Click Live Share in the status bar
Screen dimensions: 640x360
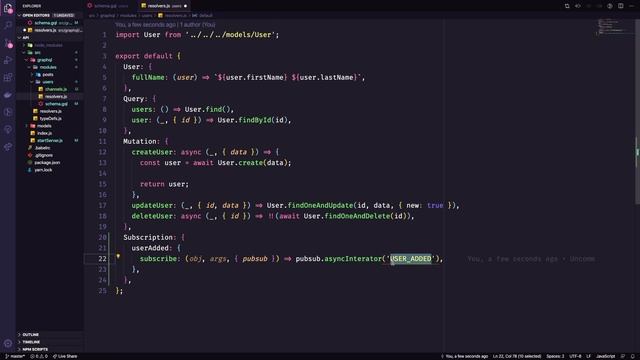pyautogui.click(x=65, y=356)
